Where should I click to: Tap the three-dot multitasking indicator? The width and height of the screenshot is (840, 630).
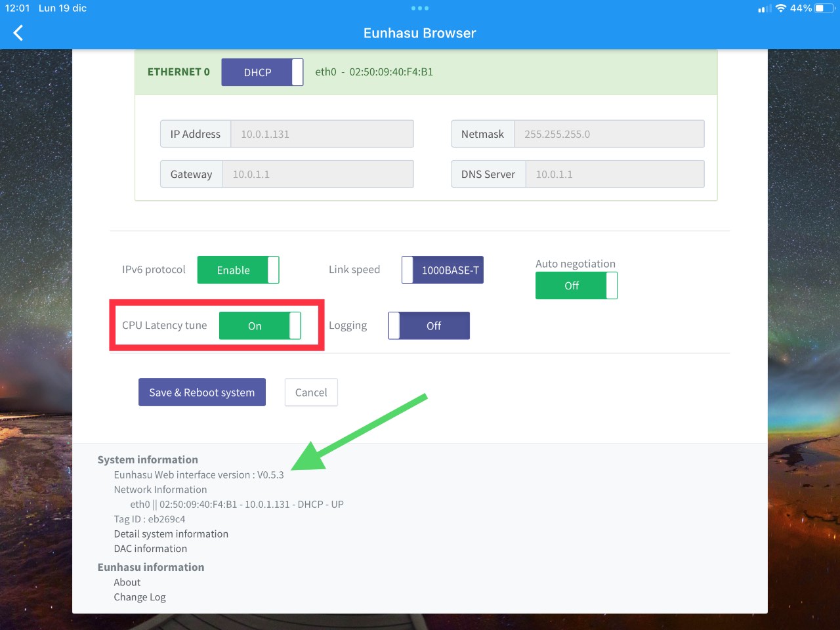point(420,9)
